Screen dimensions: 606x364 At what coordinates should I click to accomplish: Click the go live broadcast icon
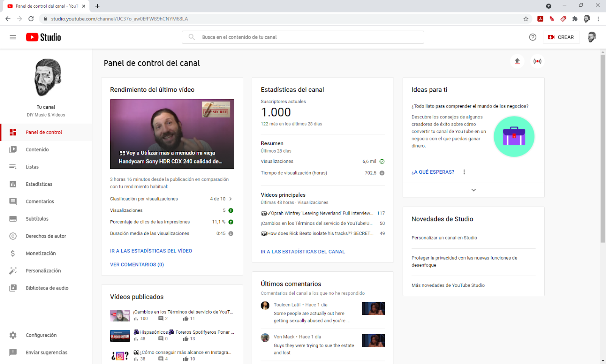537,61
